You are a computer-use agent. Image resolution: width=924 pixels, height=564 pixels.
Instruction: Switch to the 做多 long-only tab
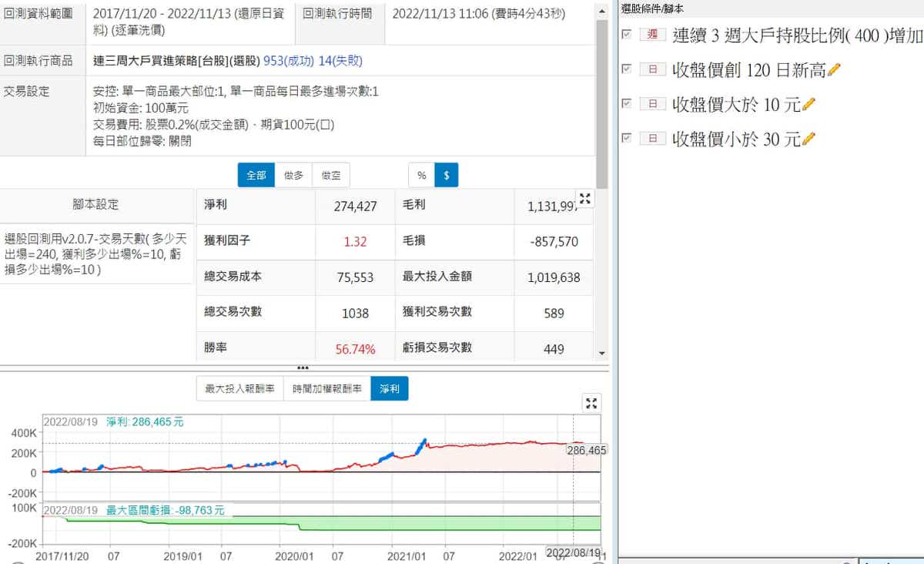point(293,176)
